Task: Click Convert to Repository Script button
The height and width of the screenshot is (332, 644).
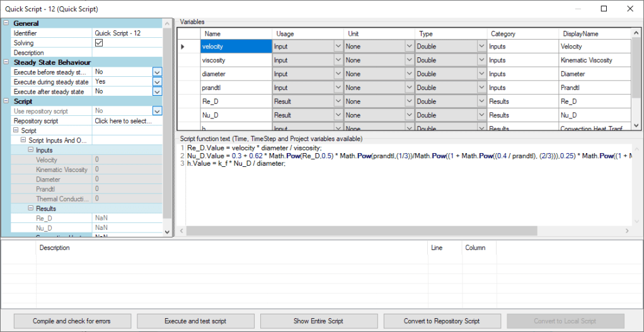Action: point(442,321)
